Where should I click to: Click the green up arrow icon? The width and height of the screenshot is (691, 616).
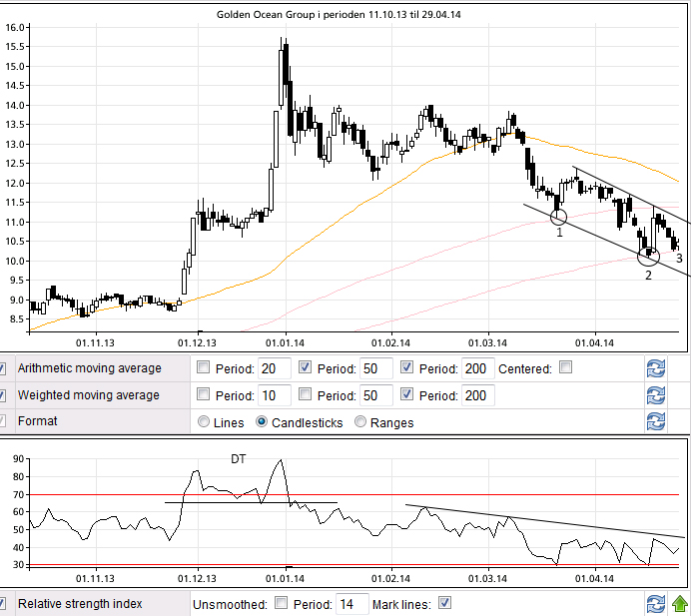[679, 603]
